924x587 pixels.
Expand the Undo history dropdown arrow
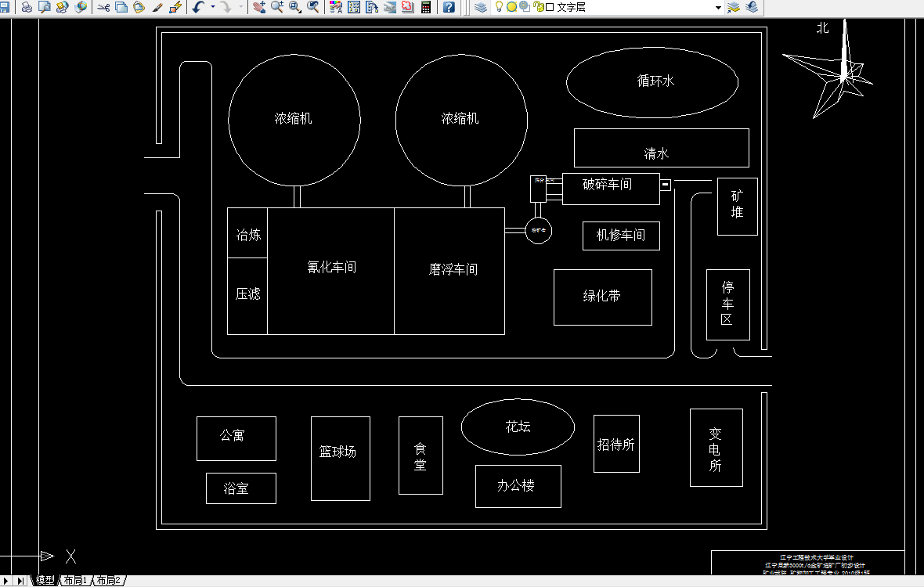(x=212, y=8)
